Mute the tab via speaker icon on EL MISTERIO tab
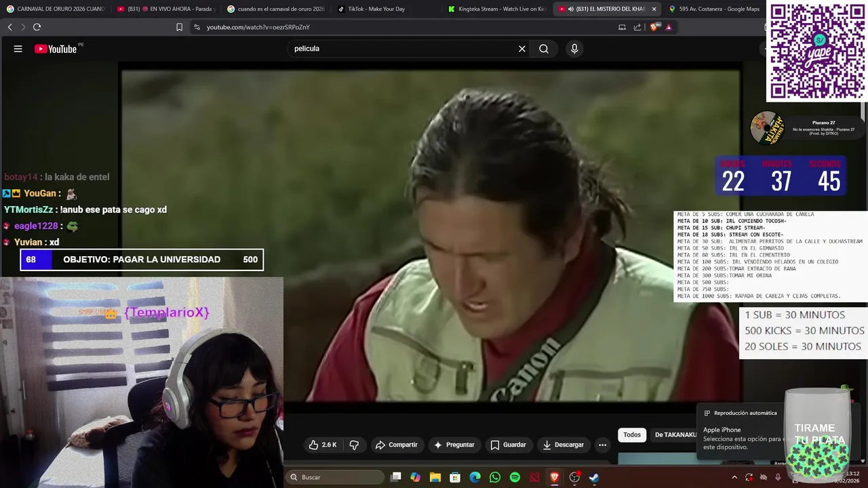 click(x=570, y=9)
